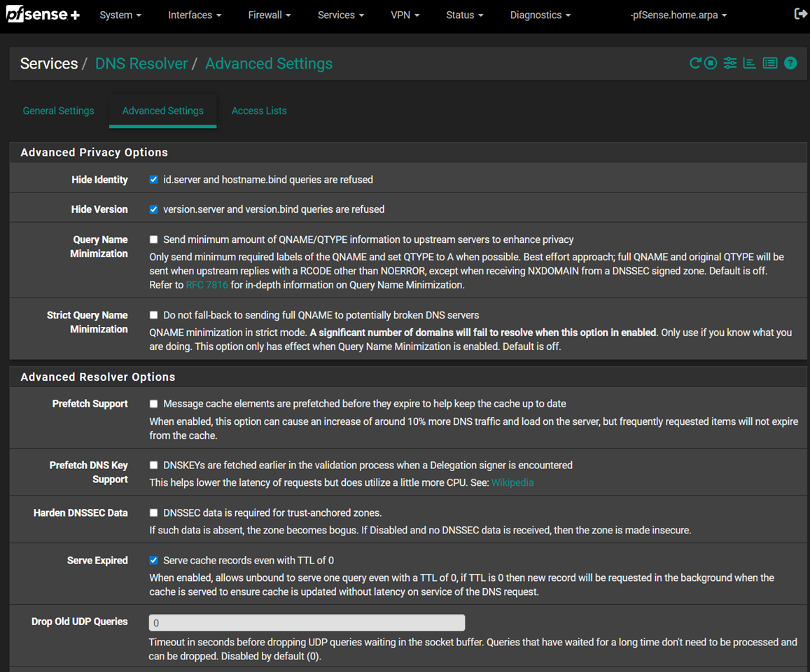This screenshot has width=810, height=672.
Task: Click the Hide Identity label
Action: (x=99, y=180)
